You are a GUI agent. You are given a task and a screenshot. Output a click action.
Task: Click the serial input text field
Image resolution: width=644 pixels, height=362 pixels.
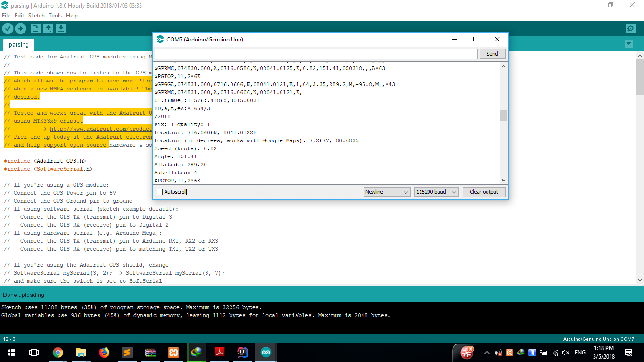tap(316, 54)
